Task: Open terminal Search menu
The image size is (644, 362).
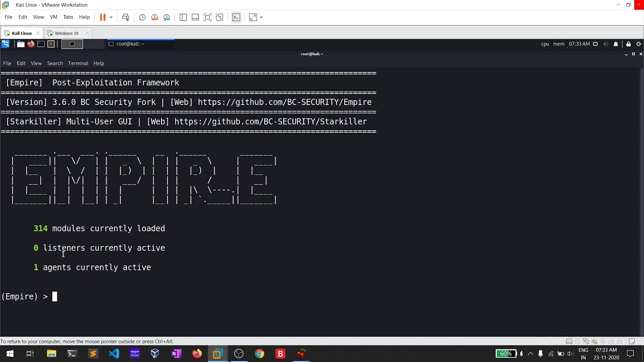Action: point(55,63)
